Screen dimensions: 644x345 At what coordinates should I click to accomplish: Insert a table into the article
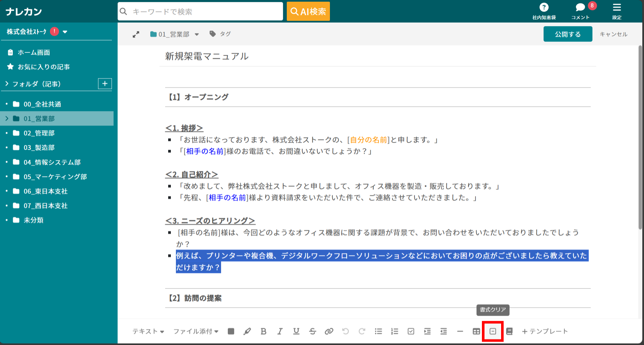click(x=476, y=331)
